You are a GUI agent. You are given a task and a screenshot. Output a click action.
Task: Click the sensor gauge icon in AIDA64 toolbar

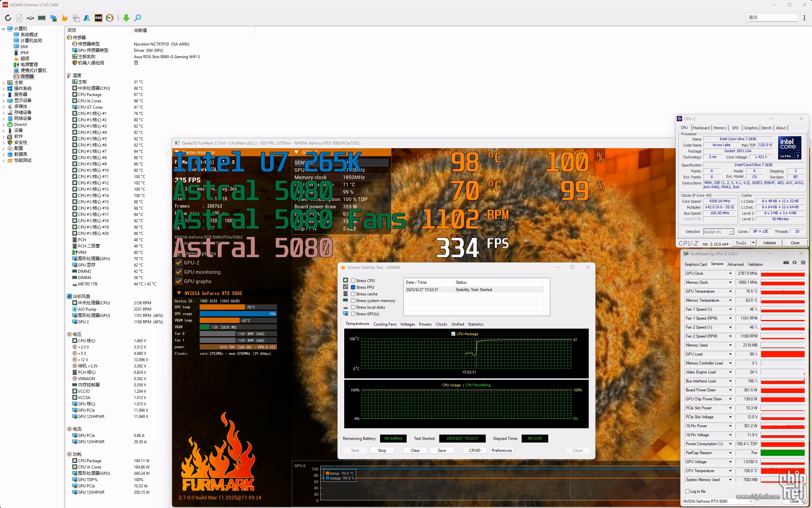[110, 18]
